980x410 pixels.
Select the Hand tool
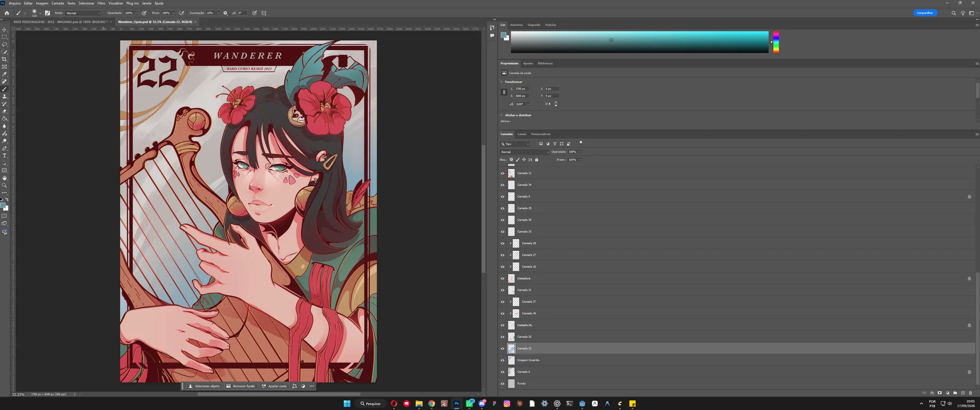[4, 178]
